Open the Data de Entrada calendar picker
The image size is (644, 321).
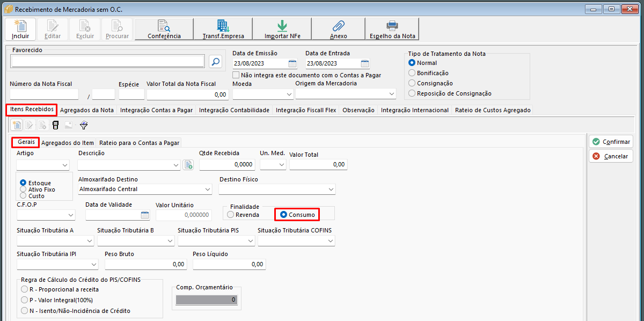pos(365,63)
